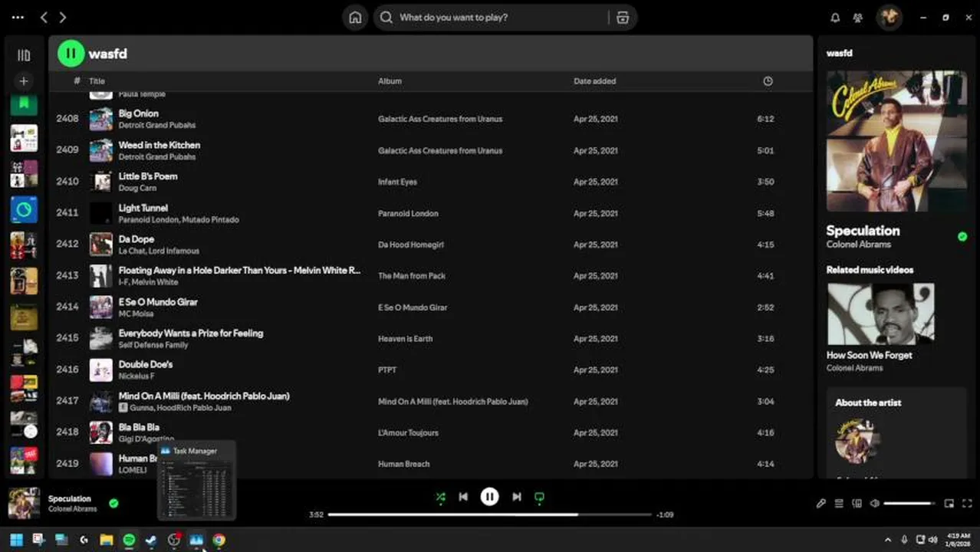Open Logitech G HUB from taskbar
Screen dimensions: 980x552
click(84, 540)
